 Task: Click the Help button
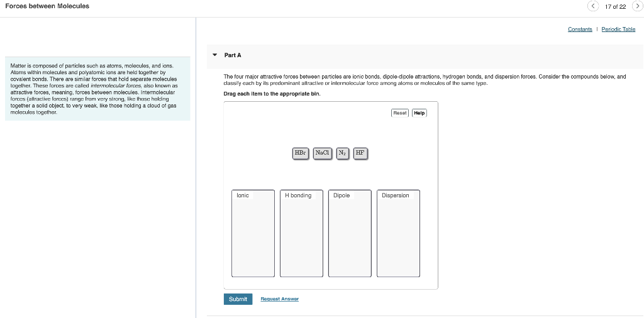tap(419, 113)
